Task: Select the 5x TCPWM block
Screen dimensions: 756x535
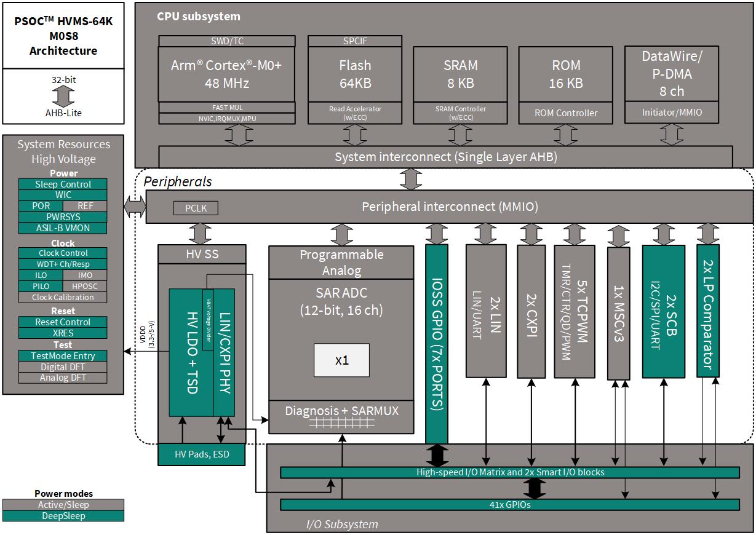Action: [575, 311]
